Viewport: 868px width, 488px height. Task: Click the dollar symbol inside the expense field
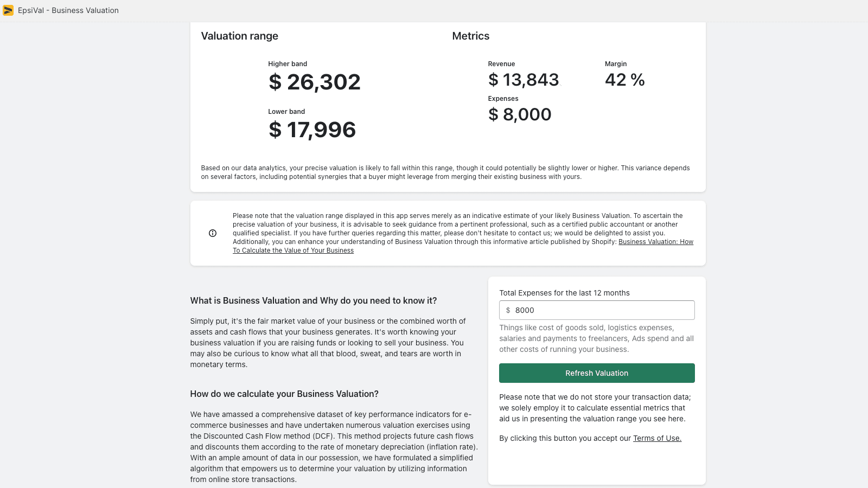click(507, 310)
